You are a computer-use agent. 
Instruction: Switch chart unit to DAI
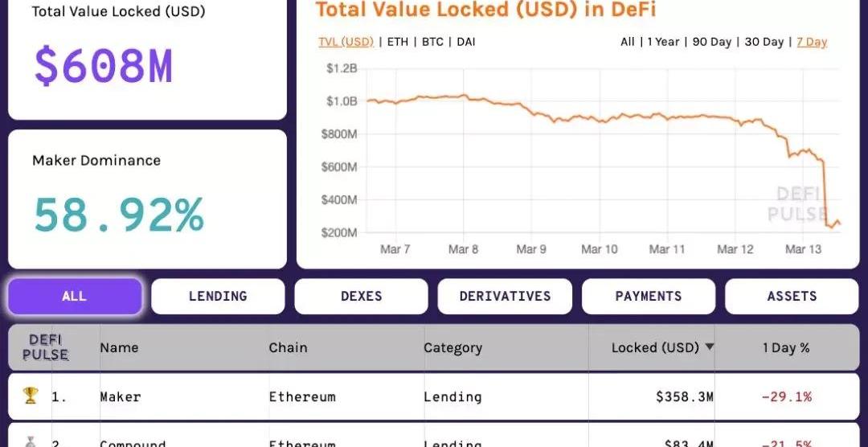(465, 42)
